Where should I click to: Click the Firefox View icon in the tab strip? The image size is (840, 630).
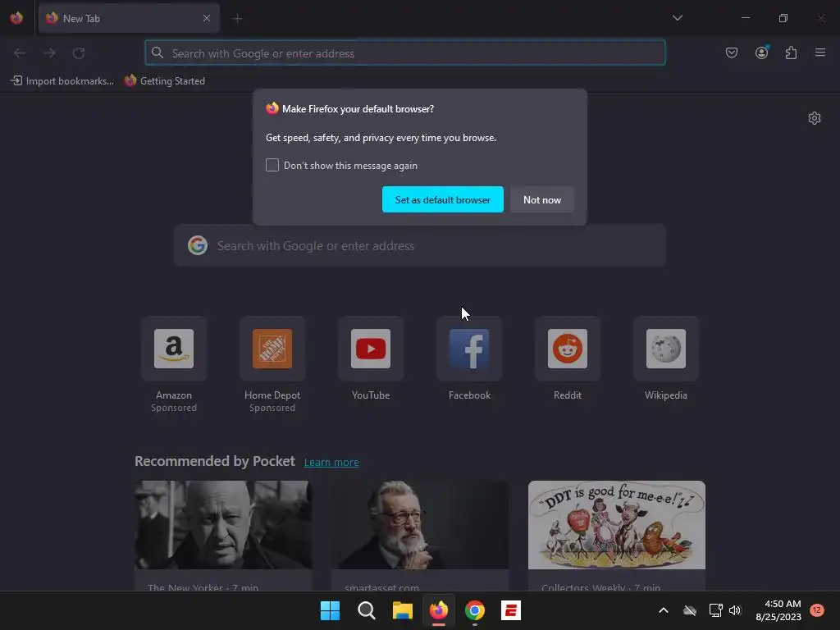(x=16, y=18)
